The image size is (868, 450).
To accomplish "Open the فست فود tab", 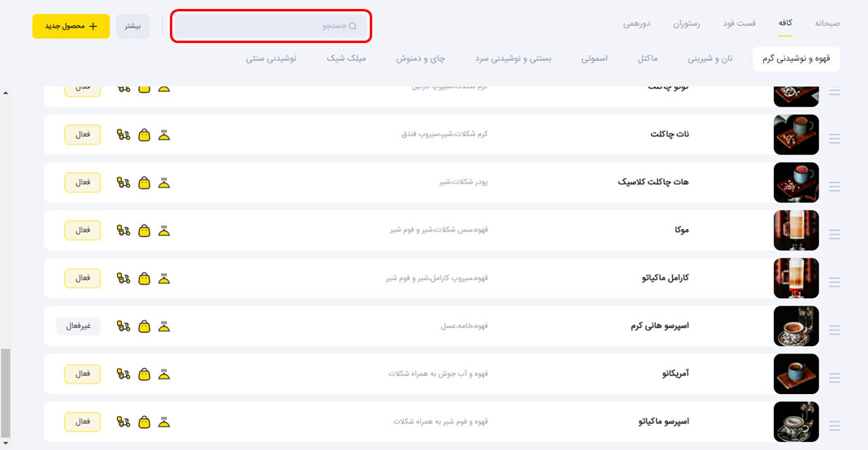I will click(739, 24).
